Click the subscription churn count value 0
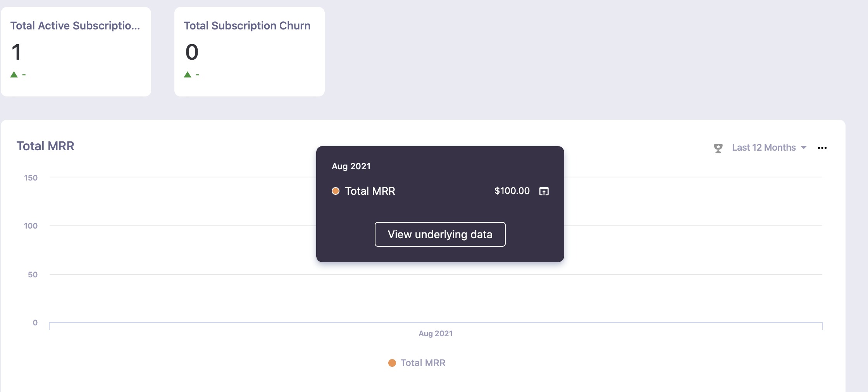Image resolution: width=868 pixels, height=392 pixels. (x=192, y=52)
